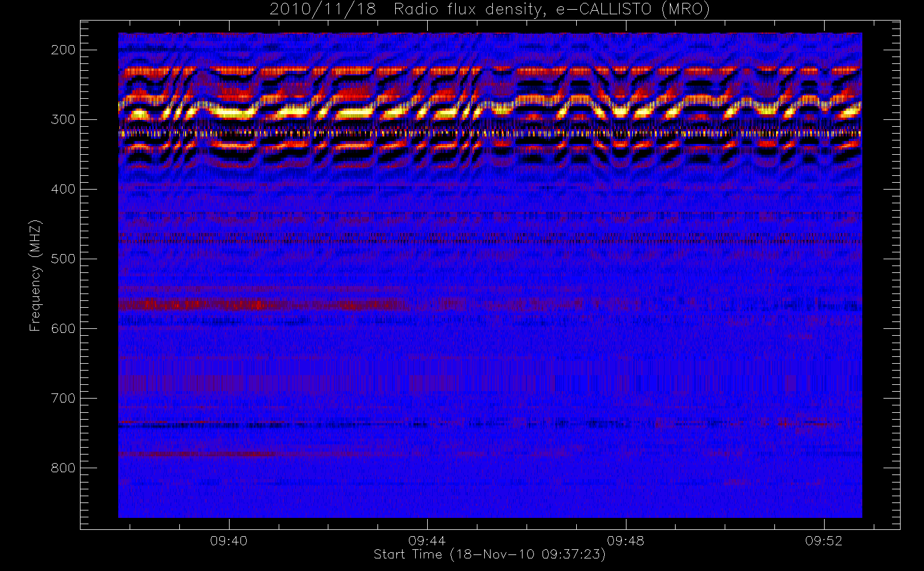Click the 700 frequency tick label
Screen dimensions: 924x571
(x=63, y=398)
